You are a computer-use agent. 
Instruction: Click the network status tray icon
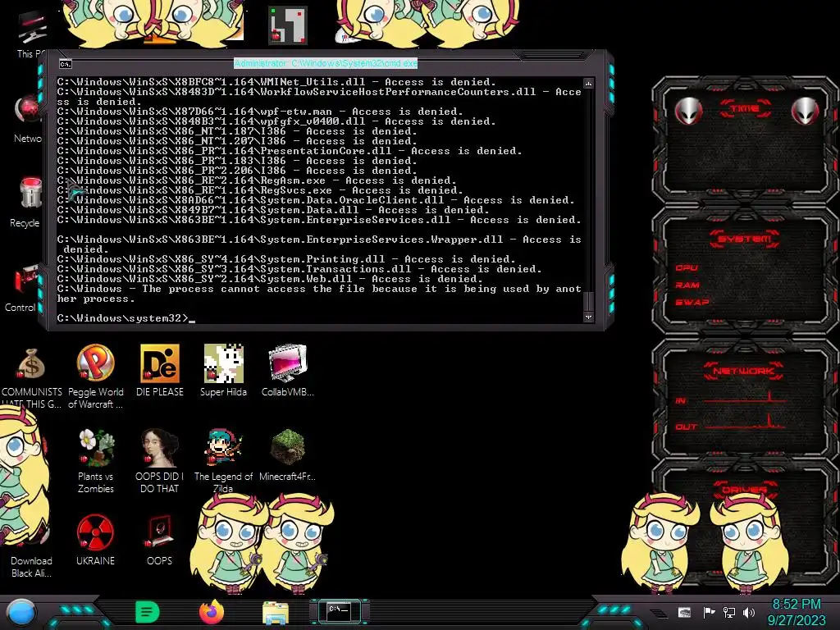(x=729, y=612)
